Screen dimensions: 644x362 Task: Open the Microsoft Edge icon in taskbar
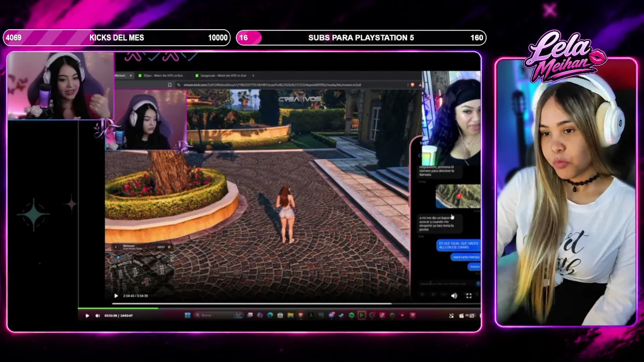click(x=270, y=315)
